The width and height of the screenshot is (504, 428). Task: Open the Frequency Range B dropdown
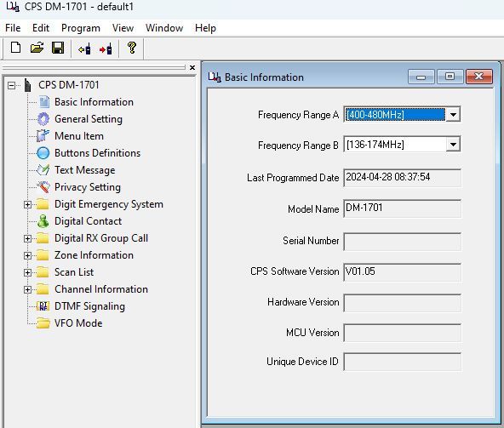tap(453, 145)
